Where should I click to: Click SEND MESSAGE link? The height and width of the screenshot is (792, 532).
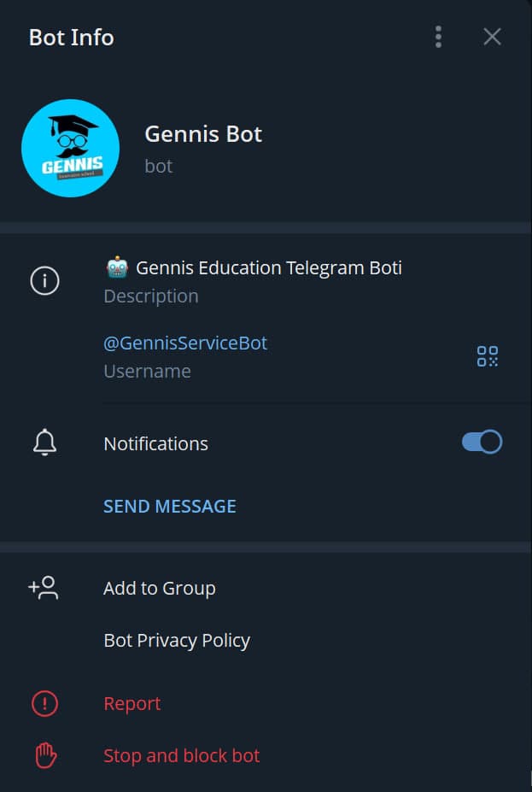coord(169,506)
